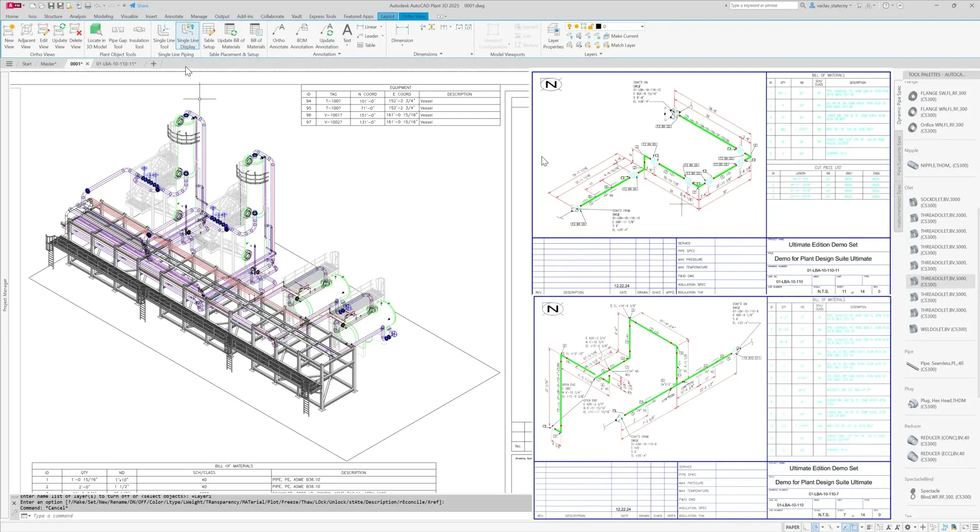Open the Project Manager side panel
This screenshot has height=532, width=980.
(5, 294)
